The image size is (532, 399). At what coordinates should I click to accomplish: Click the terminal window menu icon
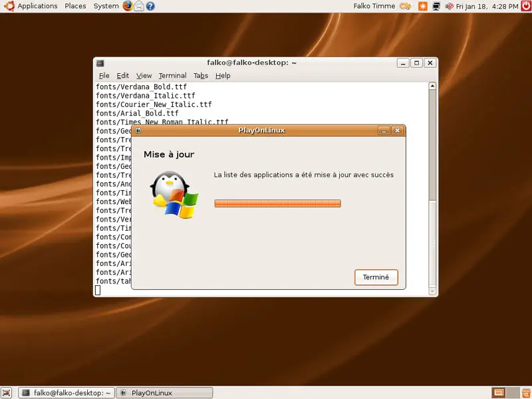pos(100,63)
